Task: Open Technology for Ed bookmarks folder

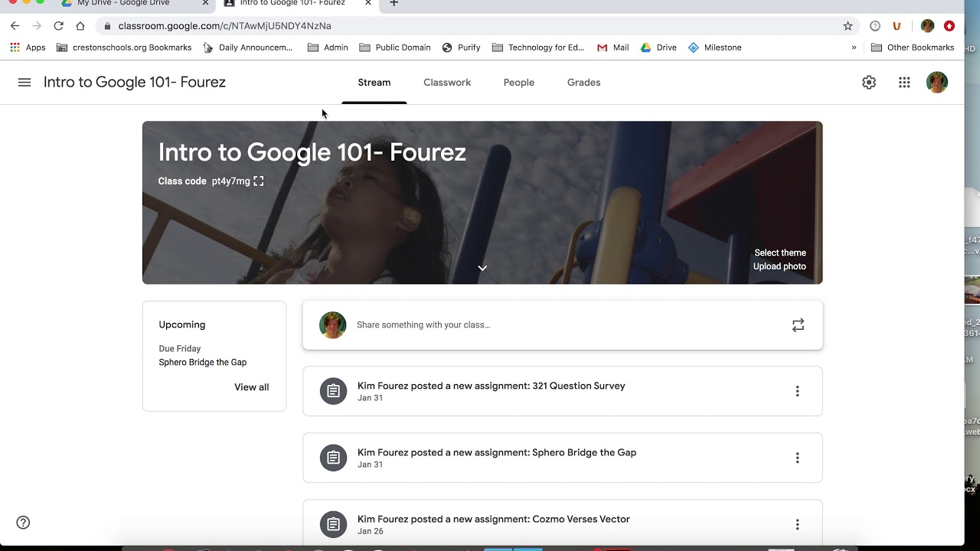Action: coord(538,47)
